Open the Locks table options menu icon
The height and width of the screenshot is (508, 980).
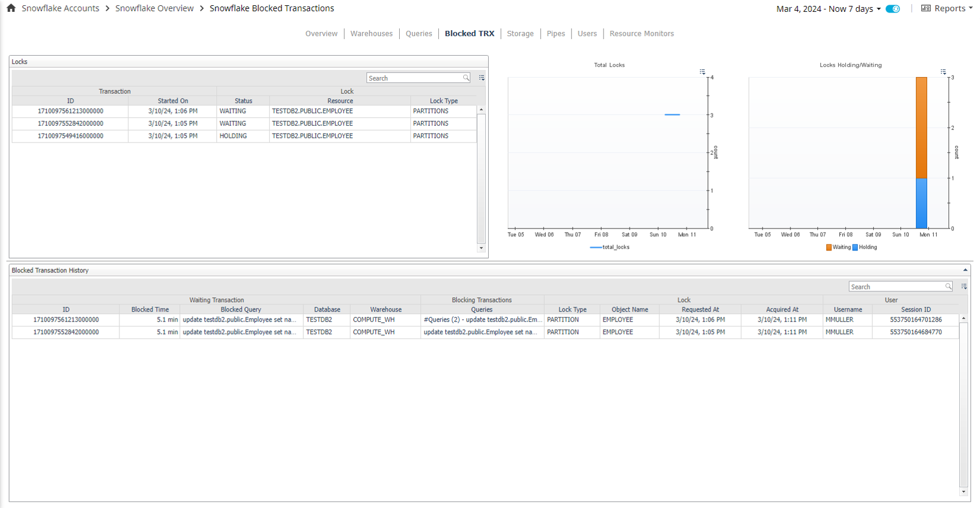pyautogui.click(x=482, y=78)
